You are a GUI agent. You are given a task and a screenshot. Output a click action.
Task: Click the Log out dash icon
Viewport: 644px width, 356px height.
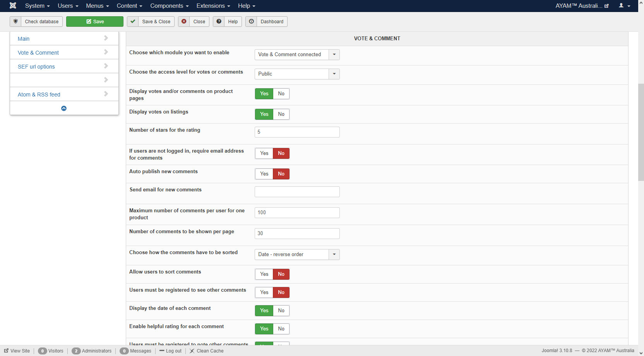162,351
